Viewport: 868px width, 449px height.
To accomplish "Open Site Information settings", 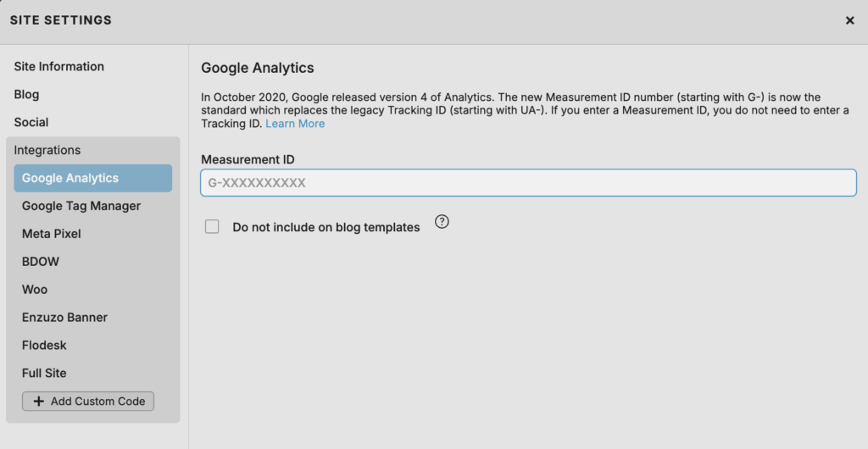I will (x=58, y=66).
